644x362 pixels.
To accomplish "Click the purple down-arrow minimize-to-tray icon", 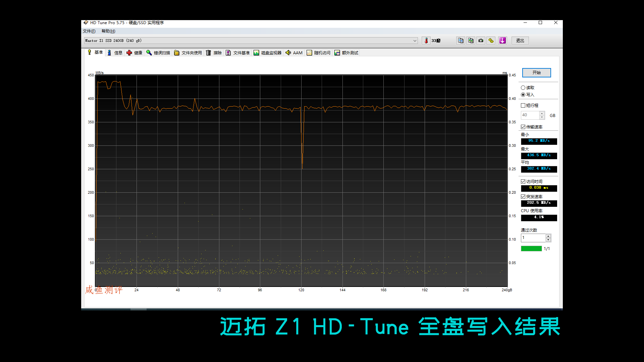I will tap(502, 41).
